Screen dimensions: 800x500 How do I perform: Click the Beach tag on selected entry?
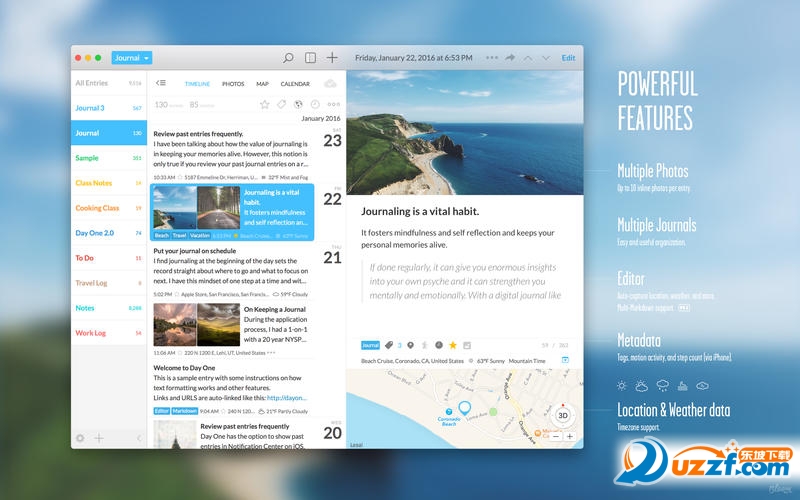tap(161, 235)
